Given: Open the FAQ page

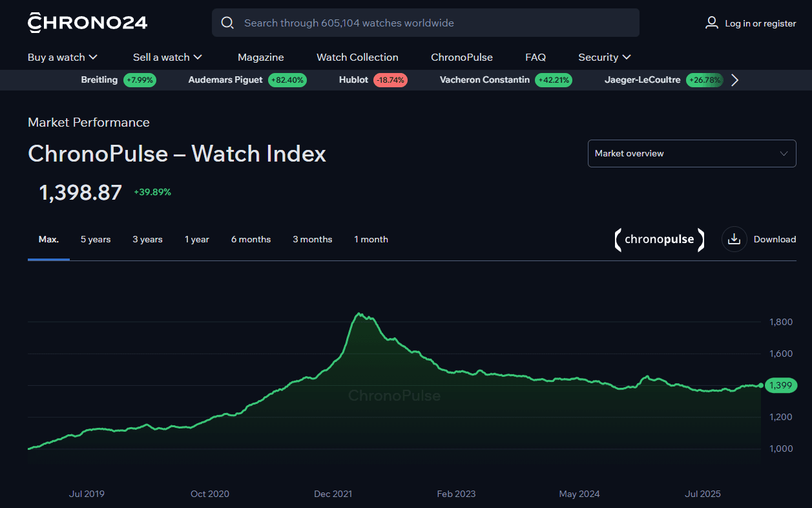Looking at the screenshot, I should (x=536, y=58).
